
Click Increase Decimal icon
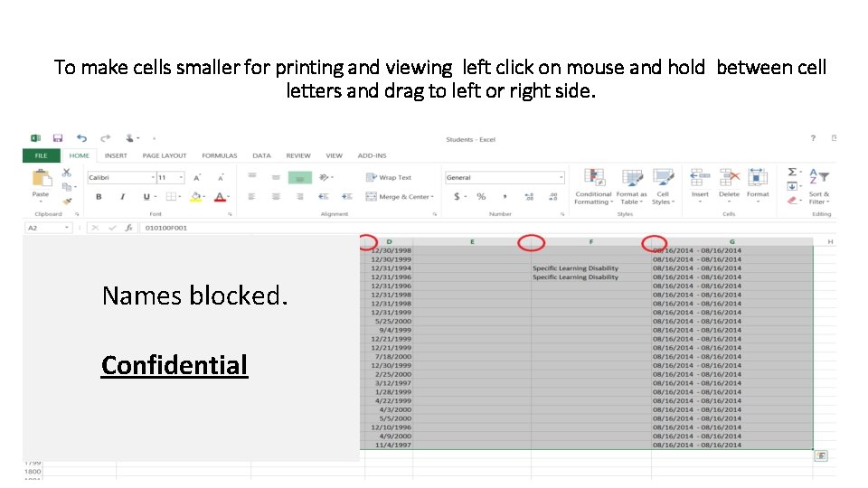point(529,196)
